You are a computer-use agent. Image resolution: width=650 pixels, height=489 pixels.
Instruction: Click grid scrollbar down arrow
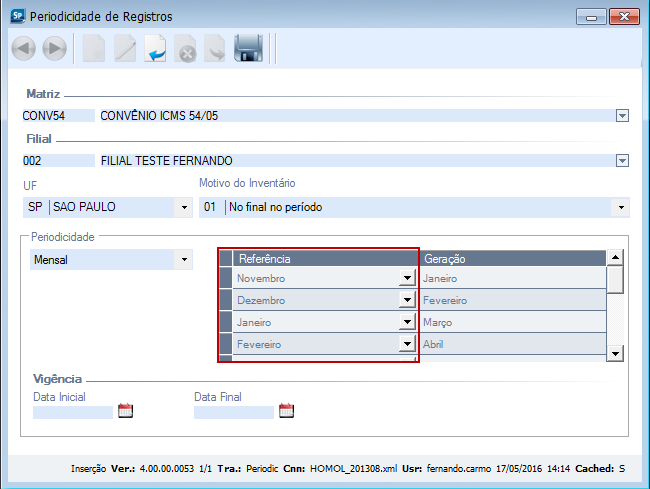(x=615, y=353)
